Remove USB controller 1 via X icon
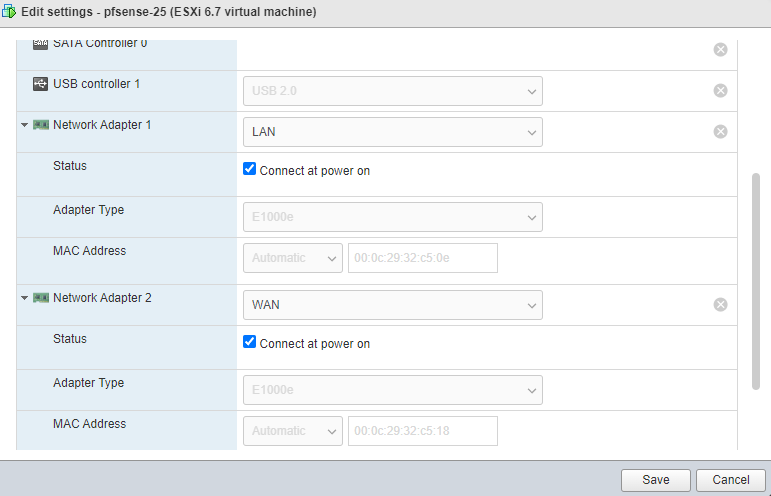This screenshot has width=771, height=496. tap(720, 91)
